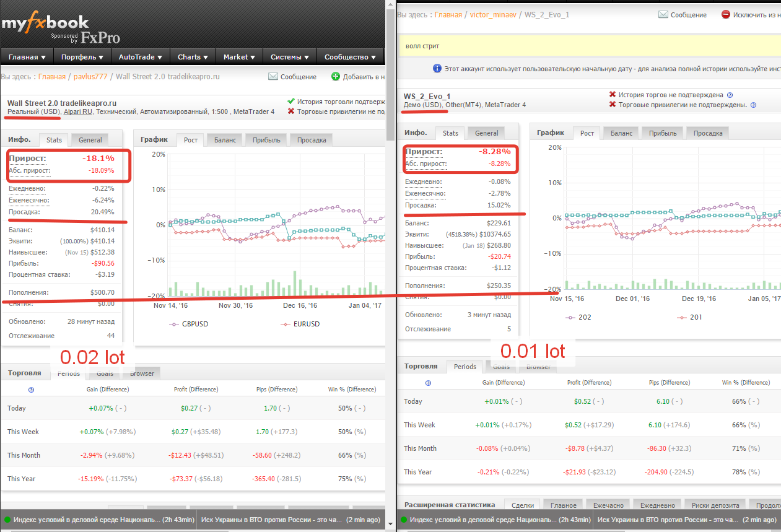Click help icon in right Periods table header
This screenshot has width=781, height=532.
click(x=427, y=383)
